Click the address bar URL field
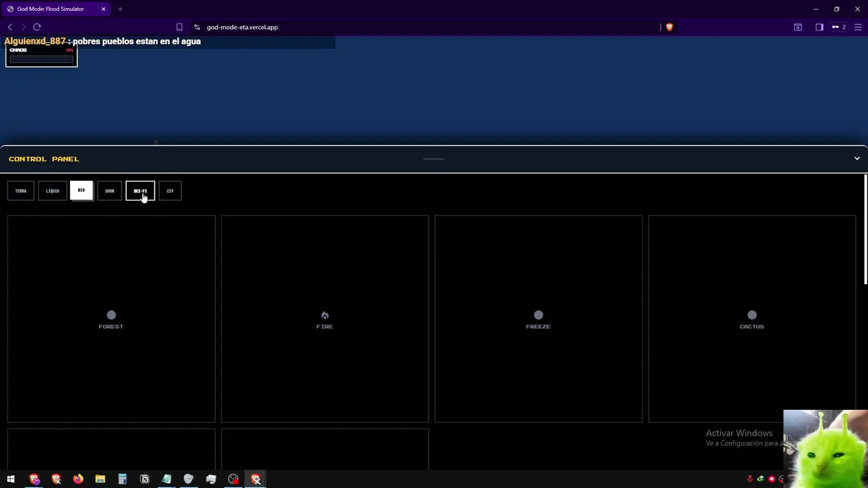 pyautogui.click(x=242, y=27)
